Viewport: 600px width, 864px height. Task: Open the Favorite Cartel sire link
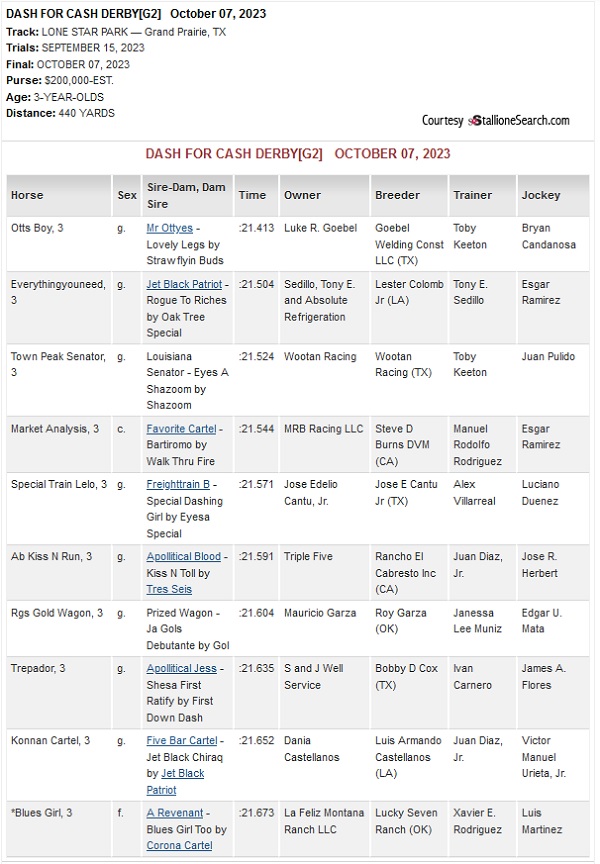181,429
